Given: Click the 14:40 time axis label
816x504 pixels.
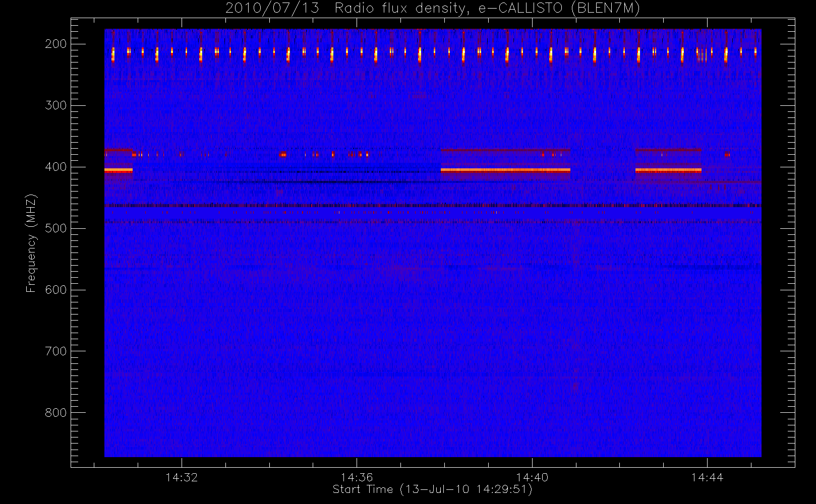Looking at the screenshot, I should [x=532, y=477].
